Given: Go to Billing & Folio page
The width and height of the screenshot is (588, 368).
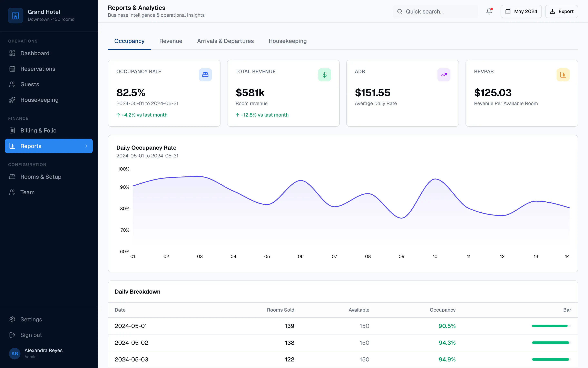Looking at the screenshot, I should 49,130.
